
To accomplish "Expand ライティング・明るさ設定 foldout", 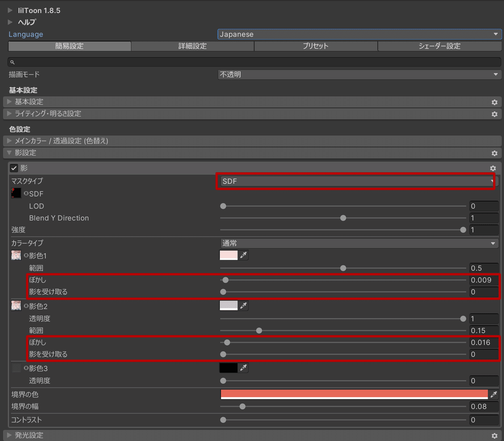I will [9, 114].
